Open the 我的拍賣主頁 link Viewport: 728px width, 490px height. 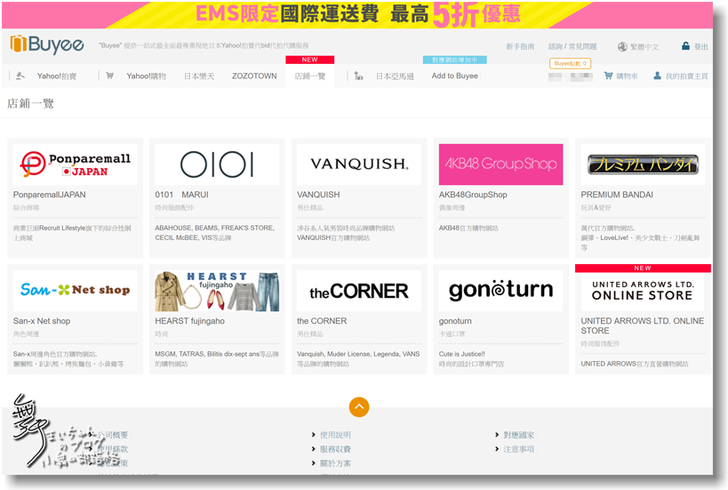click(x=687, y=76)
